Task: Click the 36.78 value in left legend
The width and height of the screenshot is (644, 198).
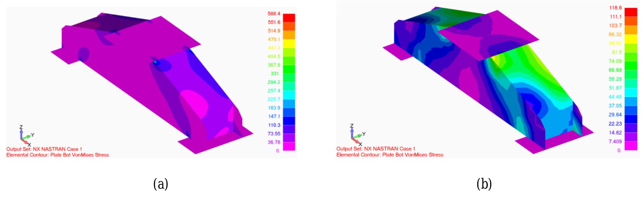Action: click(274, 142)
